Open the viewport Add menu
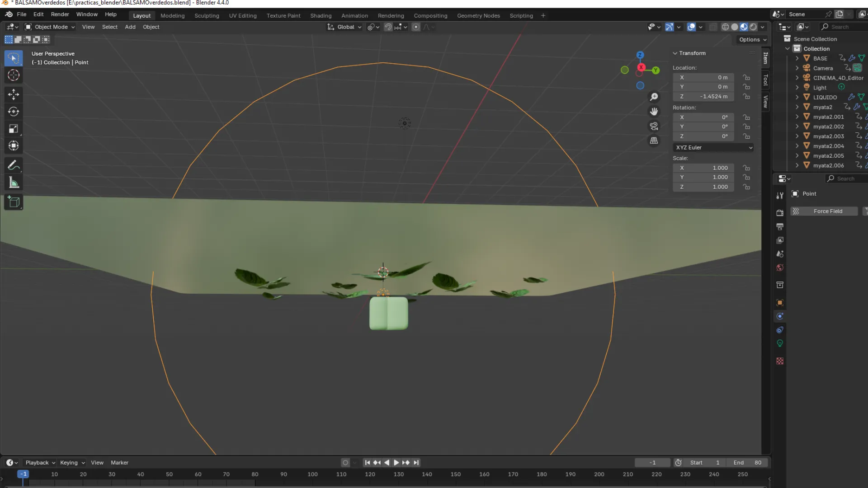The height and width of the screenshot is (488, 868). 130,27
